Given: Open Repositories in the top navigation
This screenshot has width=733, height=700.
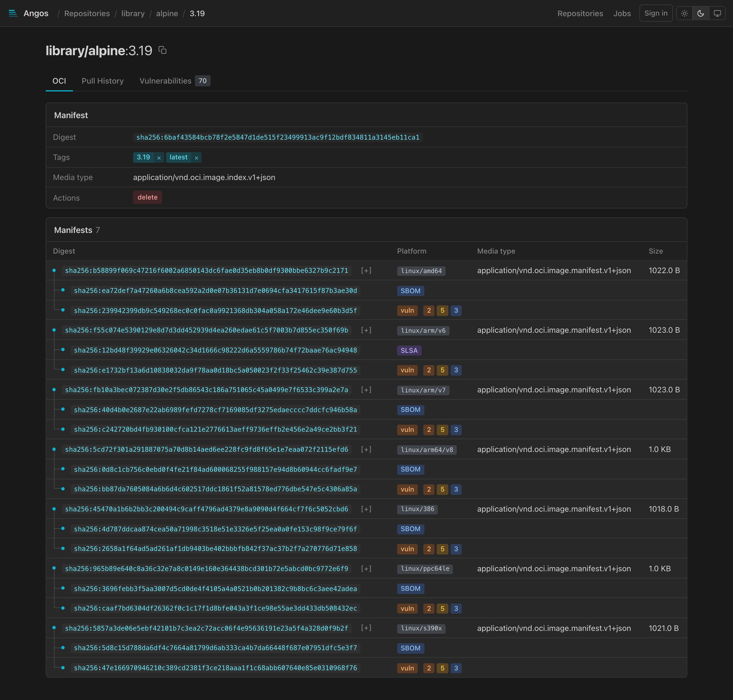Looking at the screenshot, I should (580, 13).
